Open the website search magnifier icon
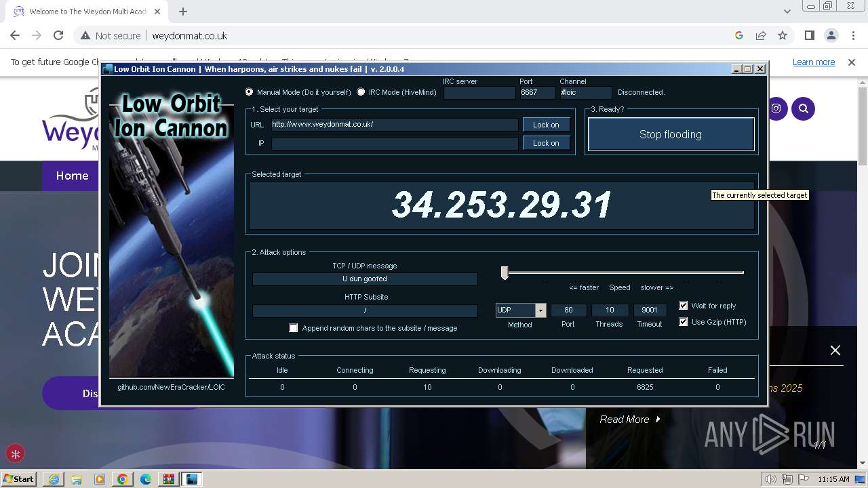The height and width of the screenshot is (488, 868). 804,108
